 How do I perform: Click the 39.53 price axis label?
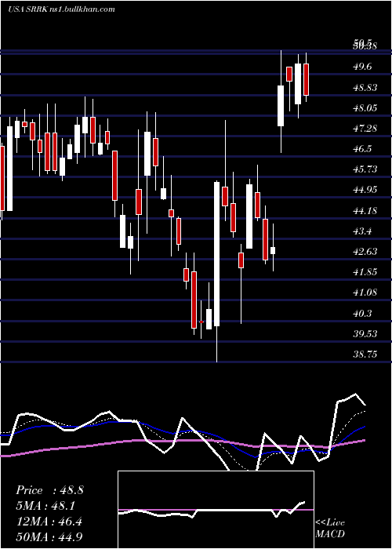365,333
